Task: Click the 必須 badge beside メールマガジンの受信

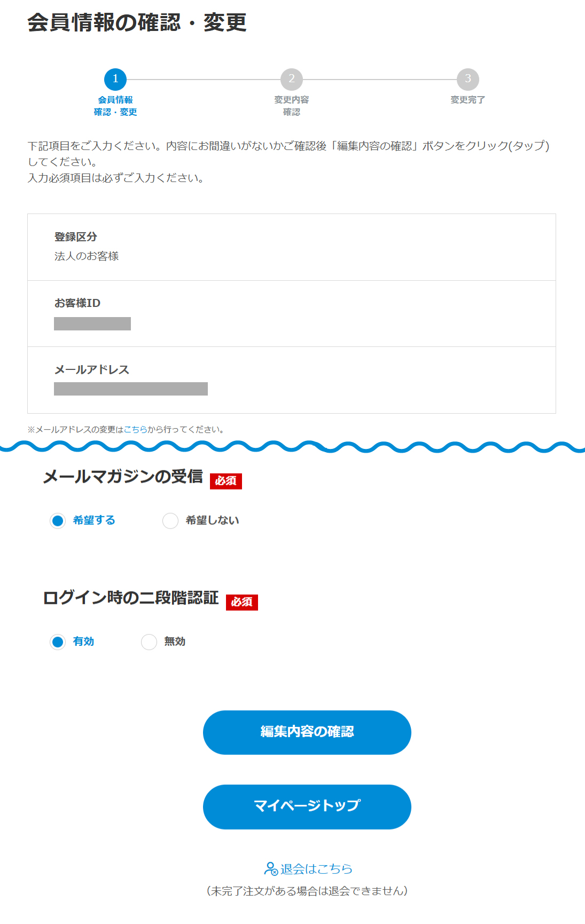Action: click(x=226, y=481)
